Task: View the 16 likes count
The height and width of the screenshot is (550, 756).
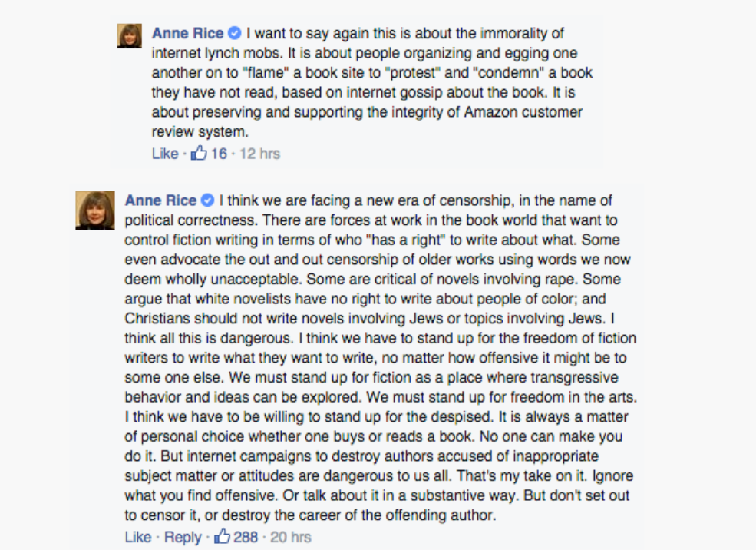Action: click(x=219, y=153)
